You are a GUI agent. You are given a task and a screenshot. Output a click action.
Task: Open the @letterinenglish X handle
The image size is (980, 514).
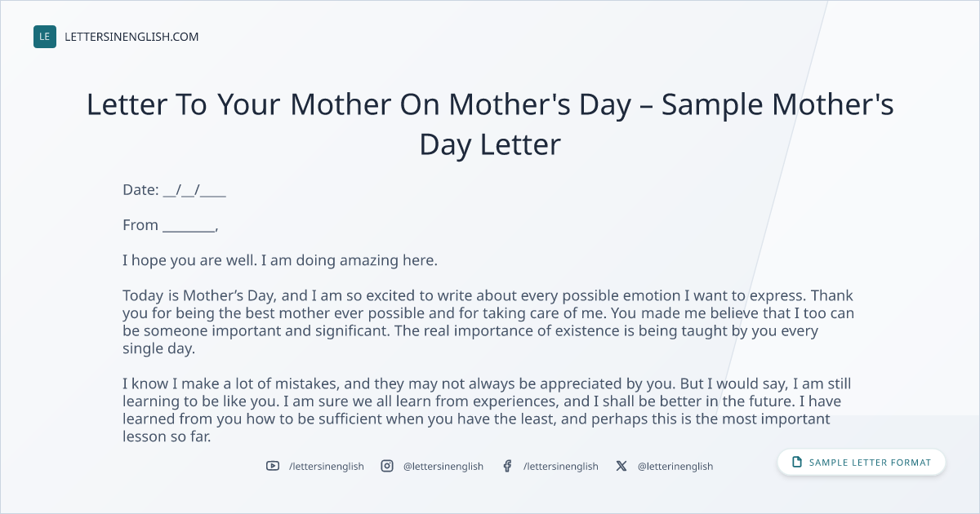point(675,466)
